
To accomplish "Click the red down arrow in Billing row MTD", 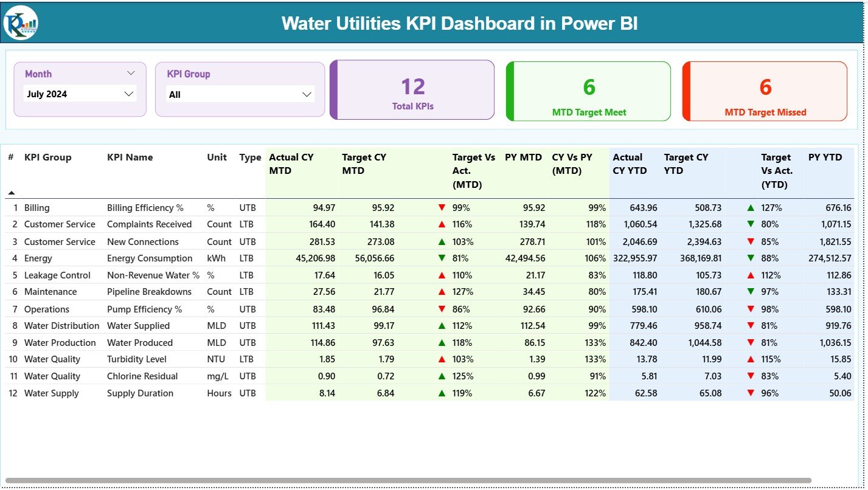I will pyautogui.click(x=442, y=208).
